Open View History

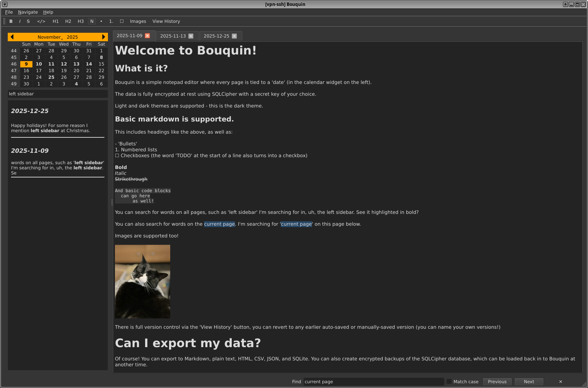point(166,21)
